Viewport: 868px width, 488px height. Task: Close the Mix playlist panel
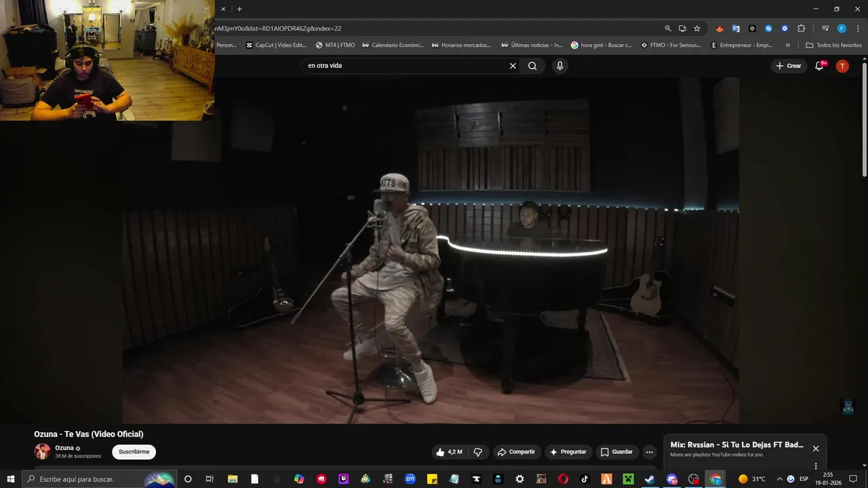(816, 449)
